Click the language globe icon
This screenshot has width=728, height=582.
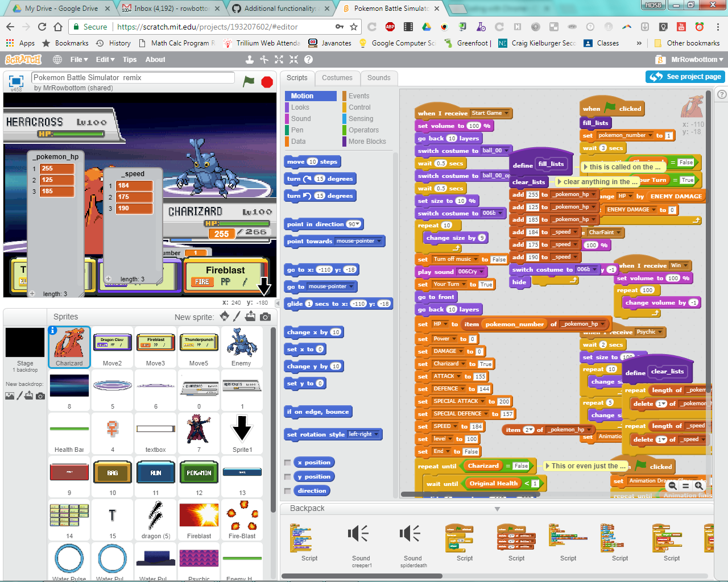tap(57, 59)
